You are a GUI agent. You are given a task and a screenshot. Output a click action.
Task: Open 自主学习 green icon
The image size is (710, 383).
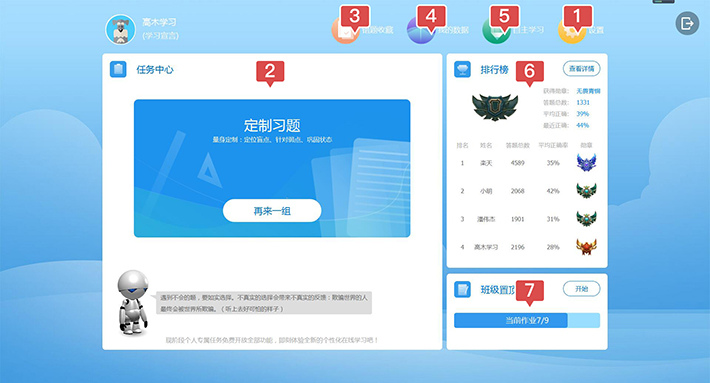point(496,31)
